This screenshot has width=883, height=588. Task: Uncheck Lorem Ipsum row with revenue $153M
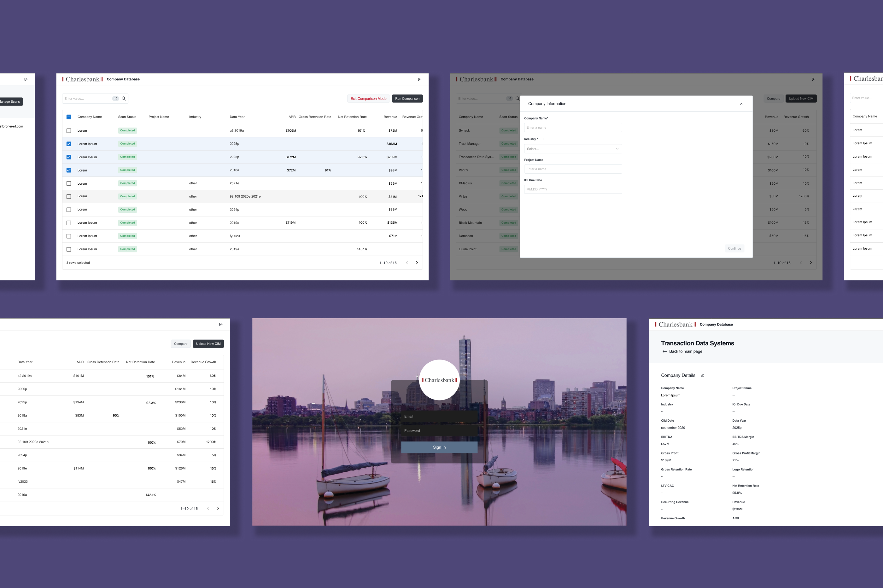[x=69, y=144]
